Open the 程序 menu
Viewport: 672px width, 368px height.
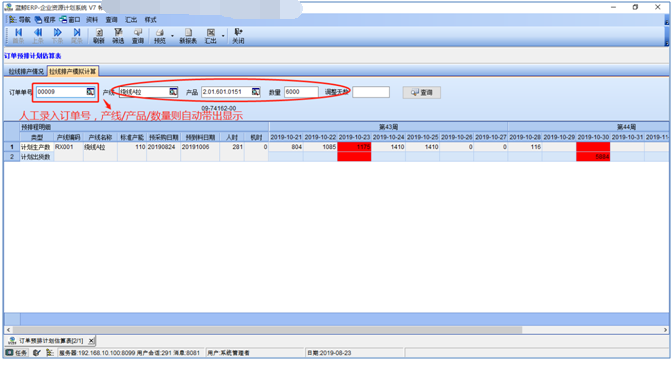[x=45, y=20]
